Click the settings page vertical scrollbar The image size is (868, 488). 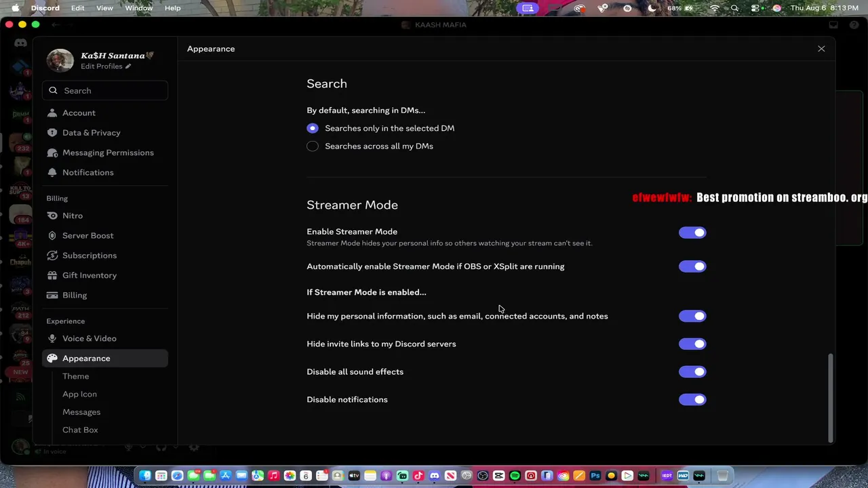[x=831, y=398]
